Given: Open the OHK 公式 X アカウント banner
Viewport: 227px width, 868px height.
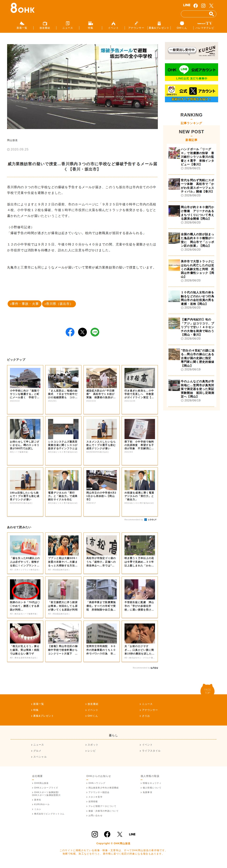Looking at the screenshot, I should [191, 93].
